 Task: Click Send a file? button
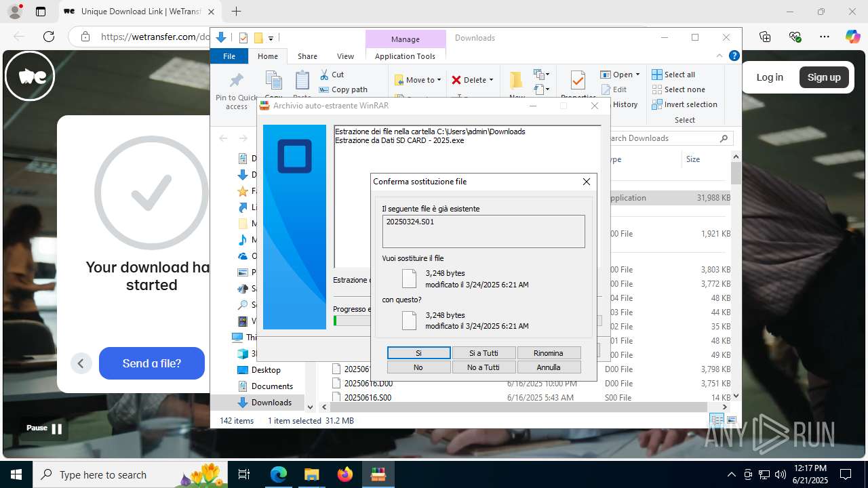(152, 363)
